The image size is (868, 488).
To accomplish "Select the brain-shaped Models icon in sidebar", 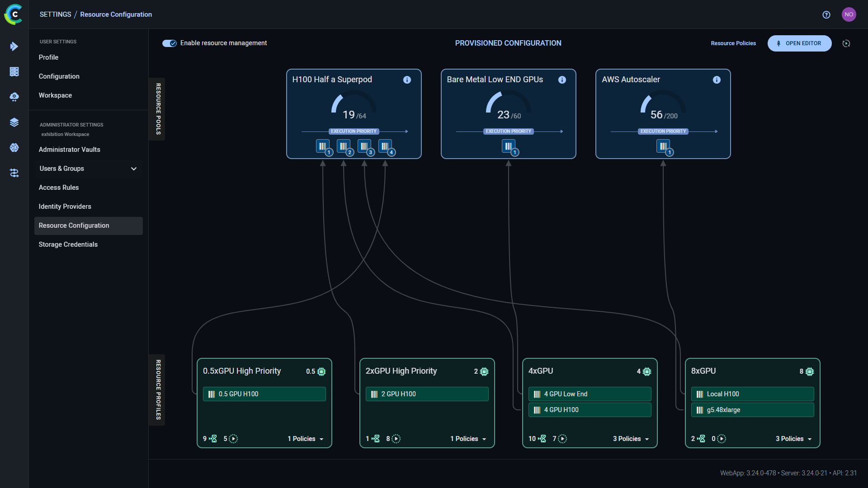I will point(14,147).
